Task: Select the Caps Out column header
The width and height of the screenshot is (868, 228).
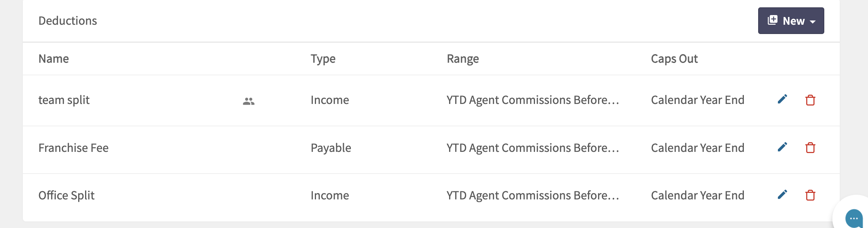Action: 674,59
